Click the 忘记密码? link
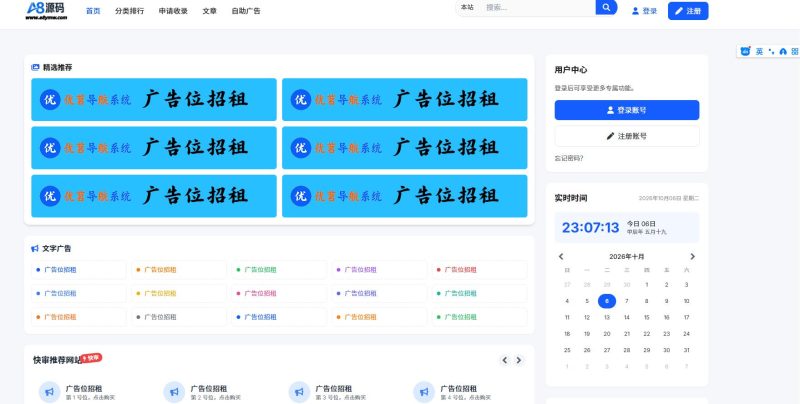This screenshot has width=800, height=404. pos(569,158)
